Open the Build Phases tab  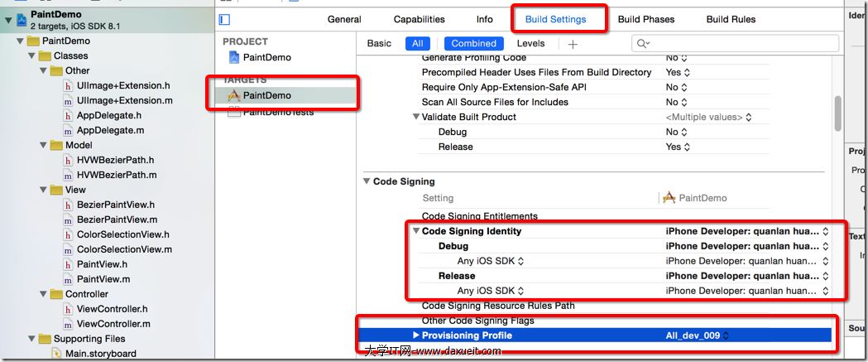click(x=645, y=20)
